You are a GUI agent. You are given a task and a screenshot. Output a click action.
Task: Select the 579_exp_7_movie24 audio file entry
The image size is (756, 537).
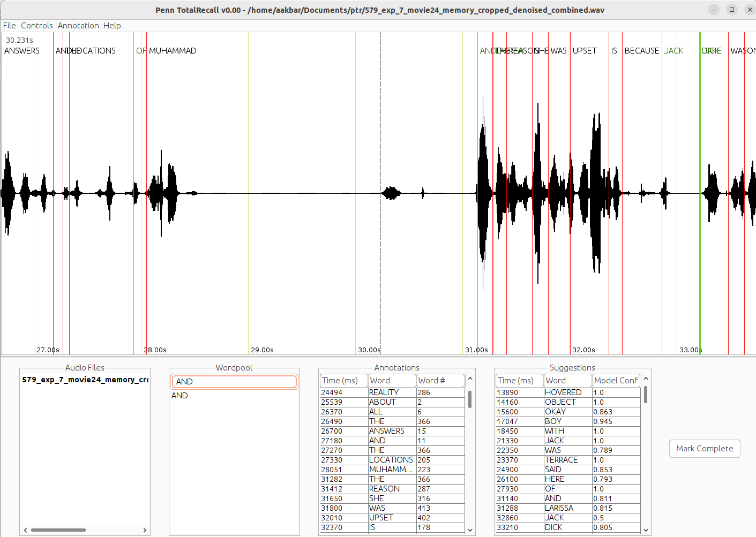(x=85, y=380)
